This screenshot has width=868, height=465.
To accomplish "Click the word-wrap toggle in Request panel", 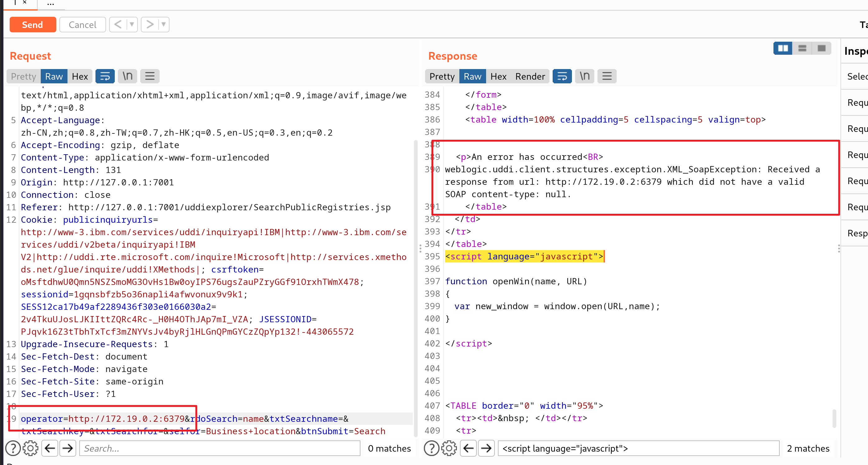I will (105, 76).
